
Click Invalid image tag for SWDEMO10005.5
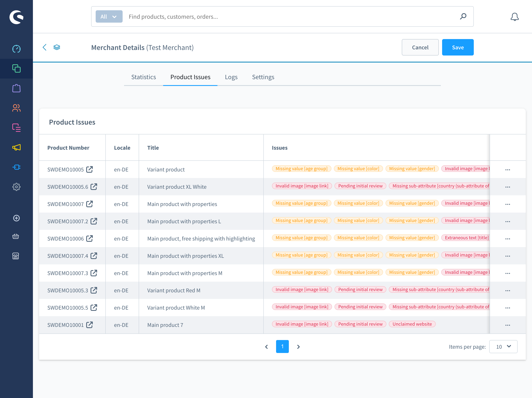point(302,307)
